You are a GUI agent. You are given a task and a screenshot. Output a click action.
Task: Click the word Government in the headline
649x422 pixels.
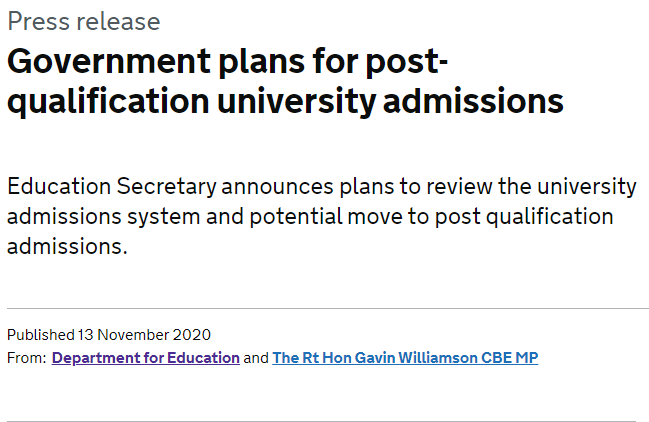(x=109, y=61)
